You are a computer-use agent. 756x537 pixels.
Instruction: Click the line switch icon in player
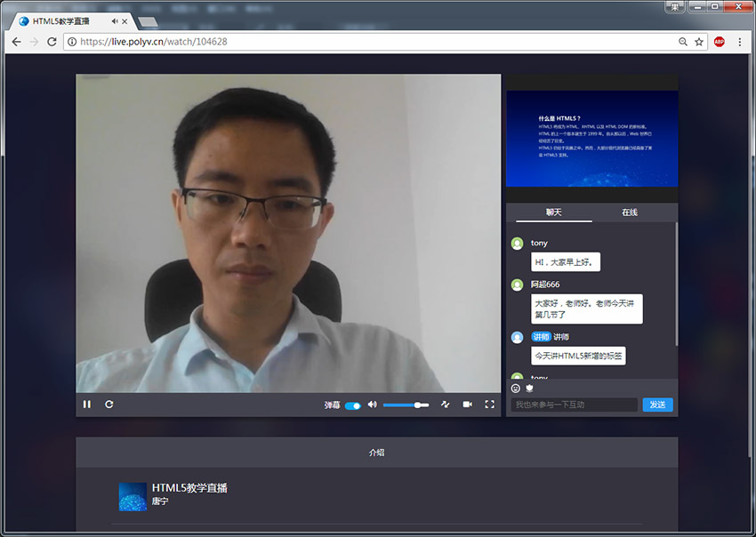(x=446, y=405)
